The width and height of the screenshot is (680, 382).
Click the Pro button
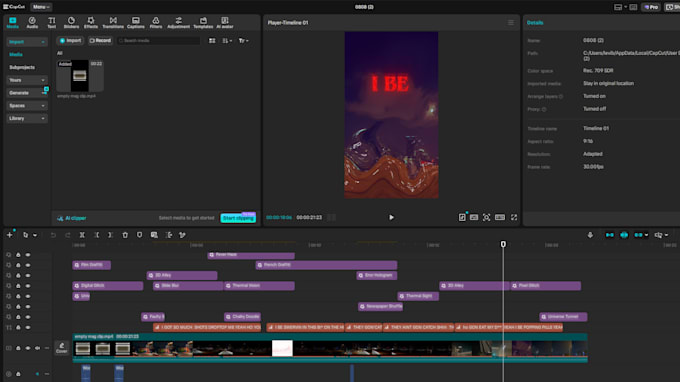pos(651,7)
